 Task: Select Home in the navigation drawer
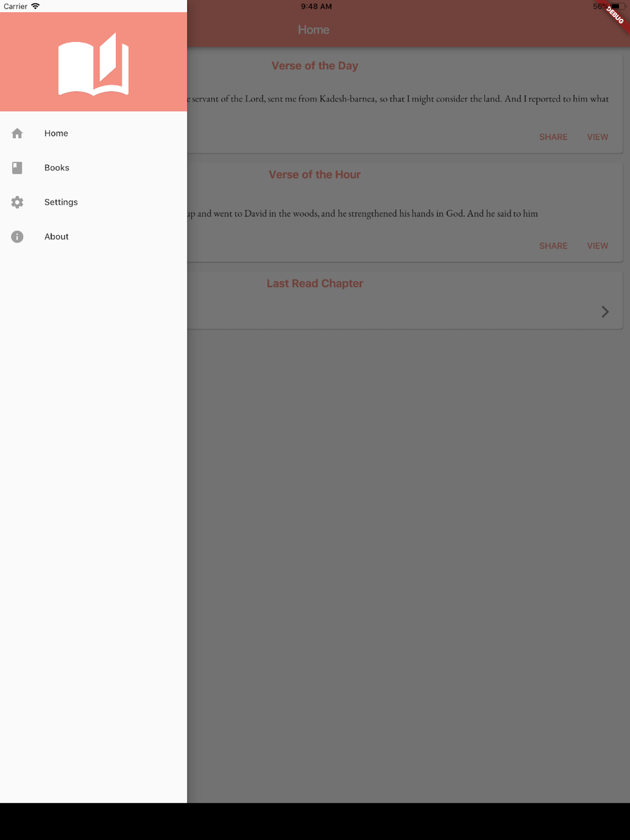94,133
